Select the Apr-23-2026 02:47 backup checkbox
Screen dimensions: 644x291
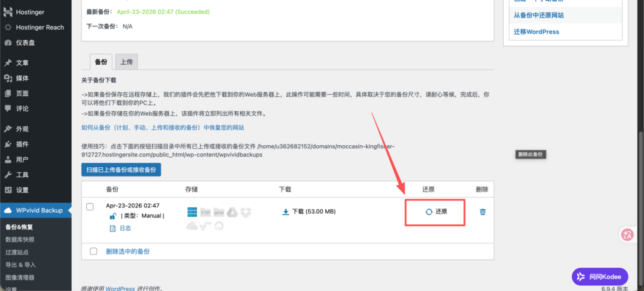(90, 207)
